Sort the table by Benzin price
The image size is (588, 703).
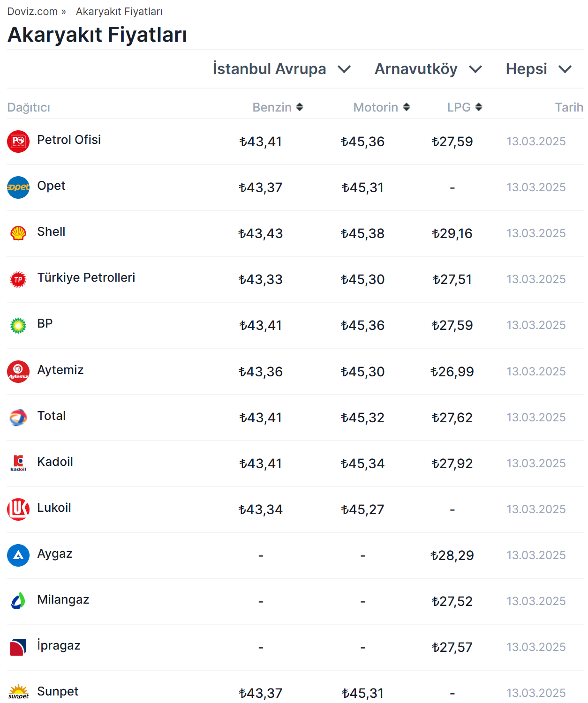pos(278,107)
